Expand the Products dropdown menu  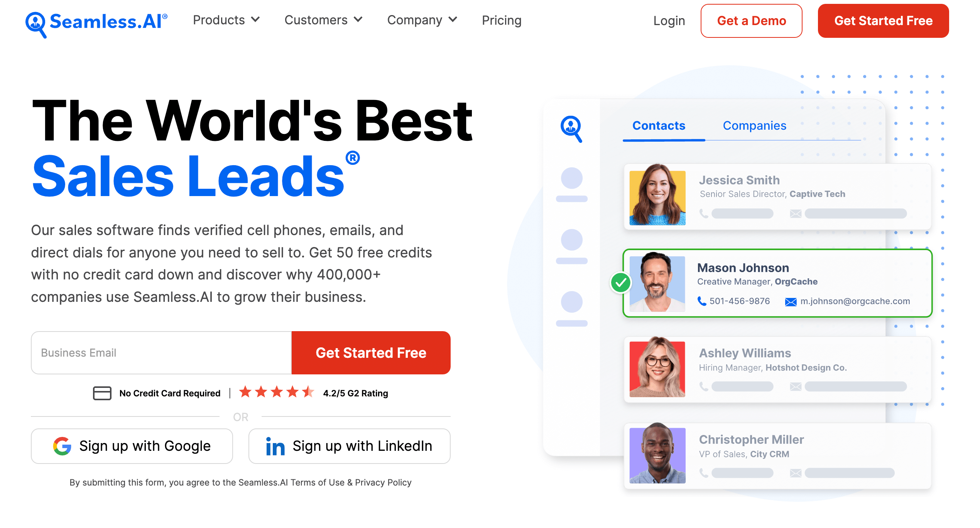click(x=225, y=20)
